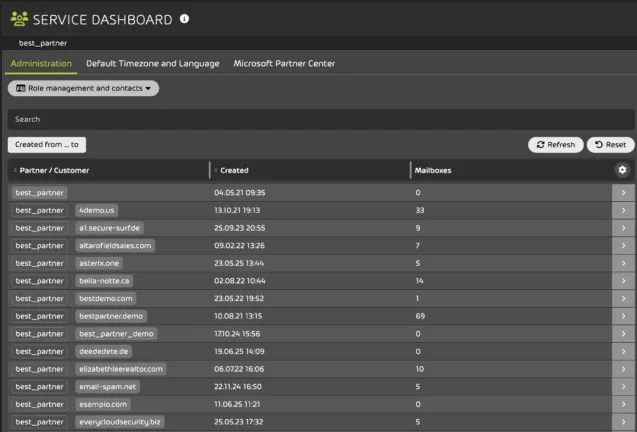
Task: Select the everycloudsecurity.biz tag
Action: 120,422
